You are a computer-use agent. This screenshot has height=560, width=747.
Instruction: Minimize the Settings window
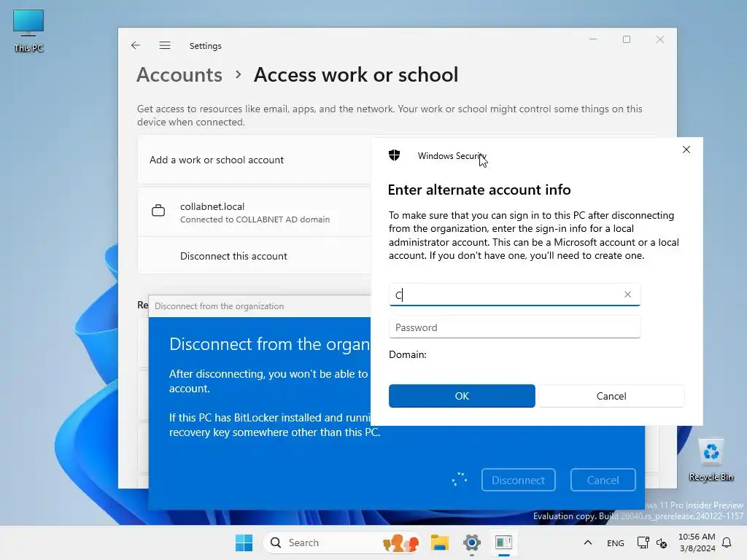593,39
